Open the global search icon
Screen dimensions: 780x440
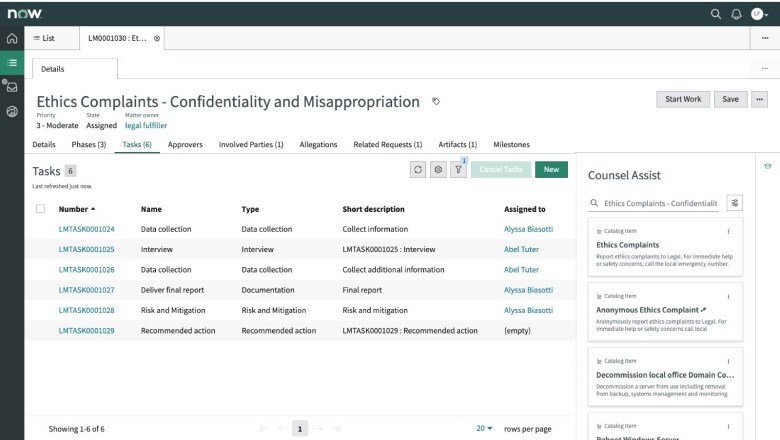click(716, 14)
